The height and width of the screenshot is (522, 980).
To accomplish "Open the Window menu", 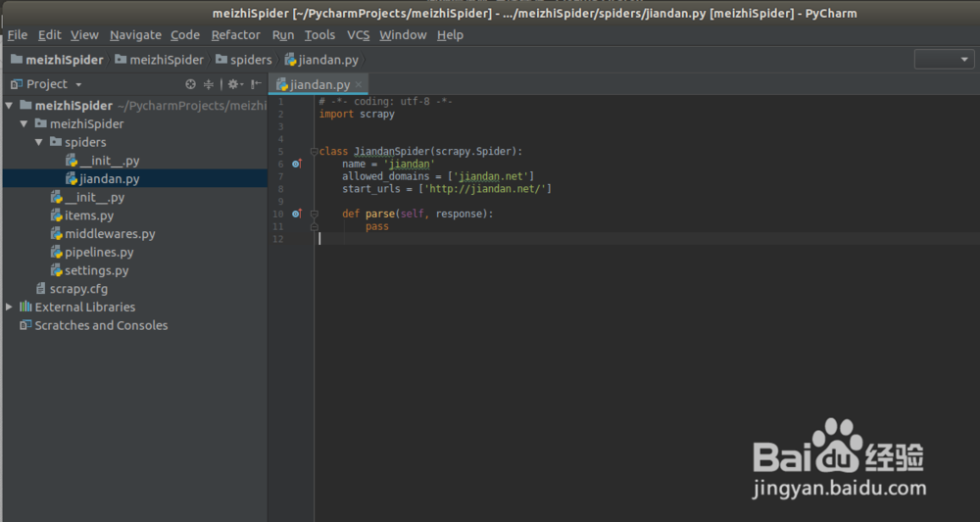I will point(403,35).
